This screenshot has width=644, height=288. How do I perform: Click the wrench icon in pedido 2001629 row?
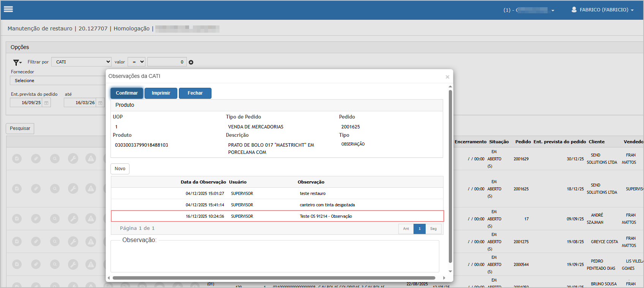click(73, 158)
